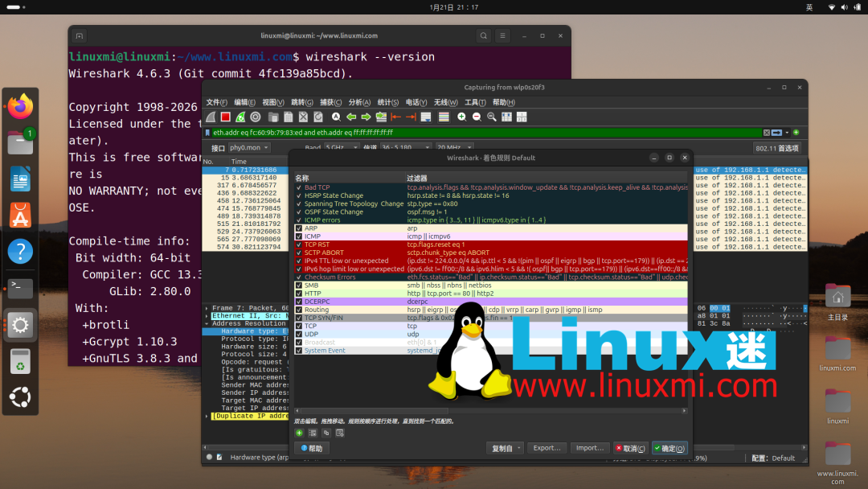Viewport: 868px width, 489px height.
Task: Open capture options via the gear icon
Action: (x=256, y=117)
